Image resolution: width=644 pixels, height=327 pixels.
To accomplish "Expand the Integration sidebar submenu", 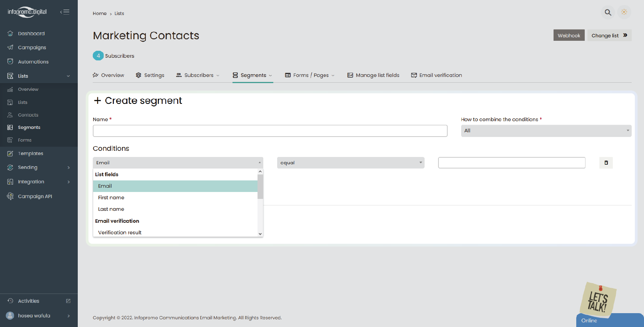I will pos(69,182).
